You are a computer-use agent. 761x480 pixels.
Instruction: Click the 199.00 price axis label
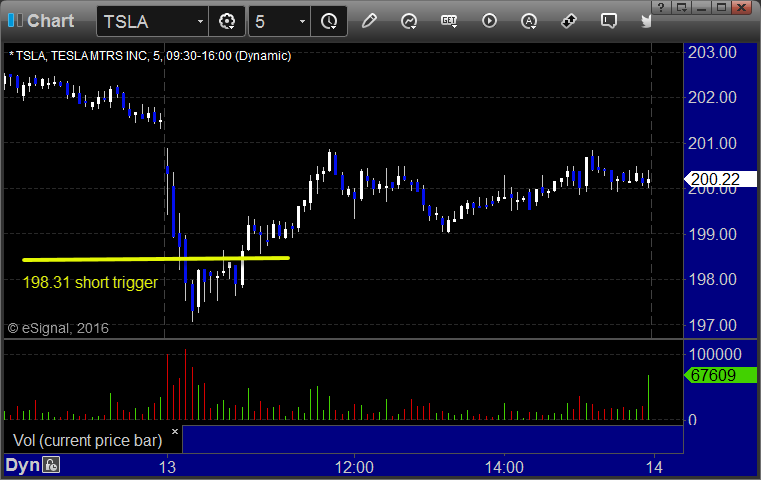point(712,234)
